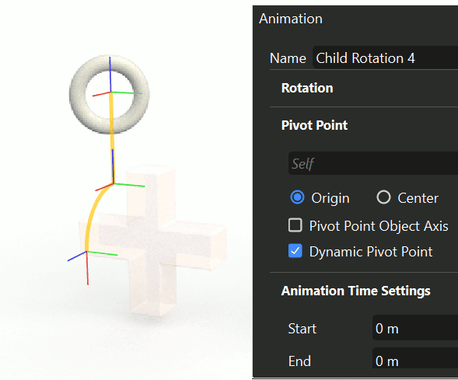Collapse the Pivot Point section header

coord(314,126)
